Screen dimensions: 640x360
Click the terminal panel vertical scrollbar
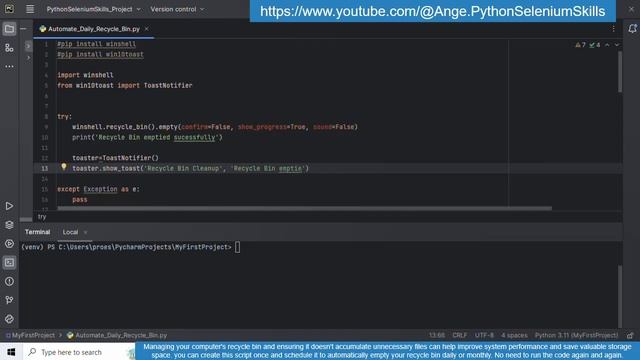pyautogui.click(x=620, y=296)
